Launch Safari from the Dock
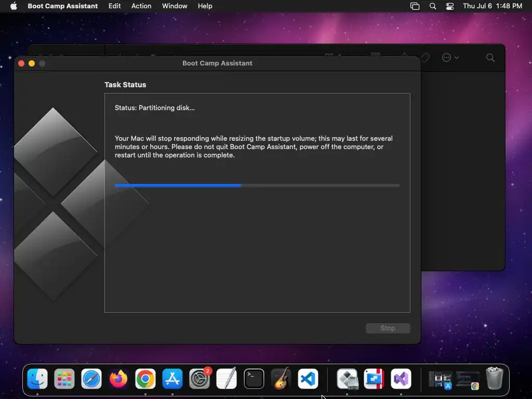 (x=91, y=379)
